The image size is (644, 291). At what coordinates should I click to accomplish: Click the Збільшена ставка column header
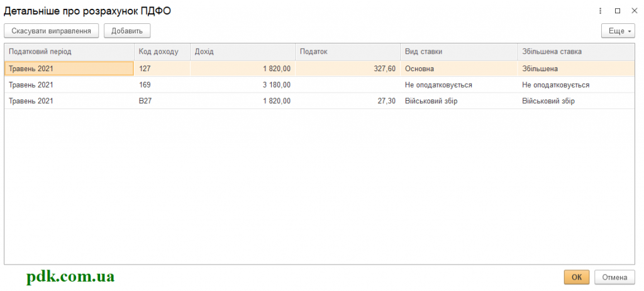576,52
